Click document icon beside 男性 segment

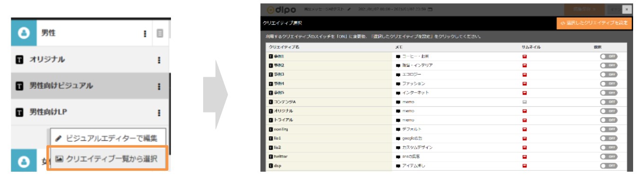click(x=160, y=34)
